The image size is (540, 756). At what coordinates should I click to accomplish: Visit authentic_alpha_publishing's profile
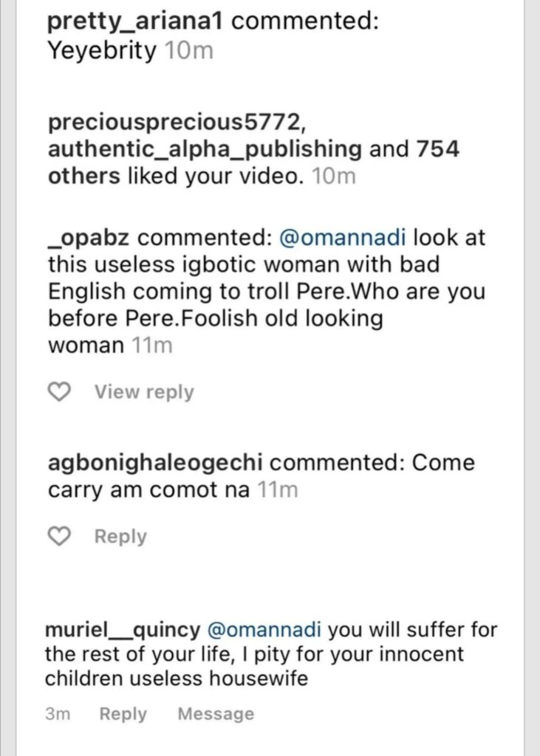click(x=204, y=148)
